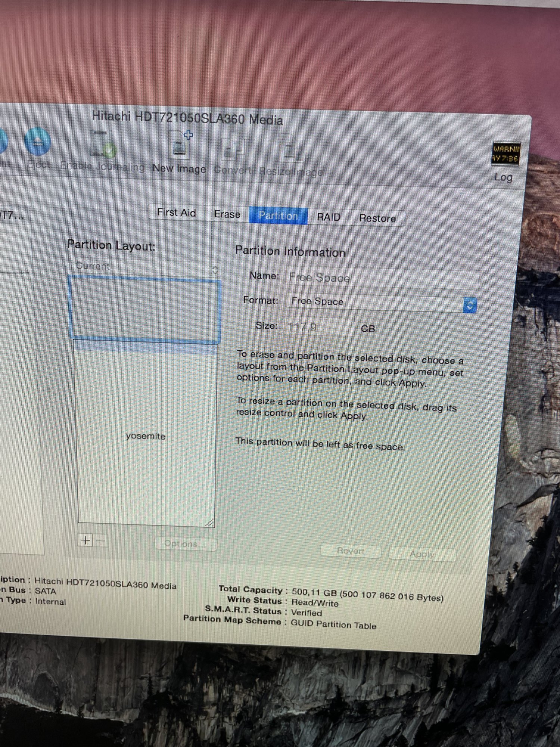Screen dimensions: 560x747
Task: Click the Partition Information heading
Action: (x=290, y=251)
